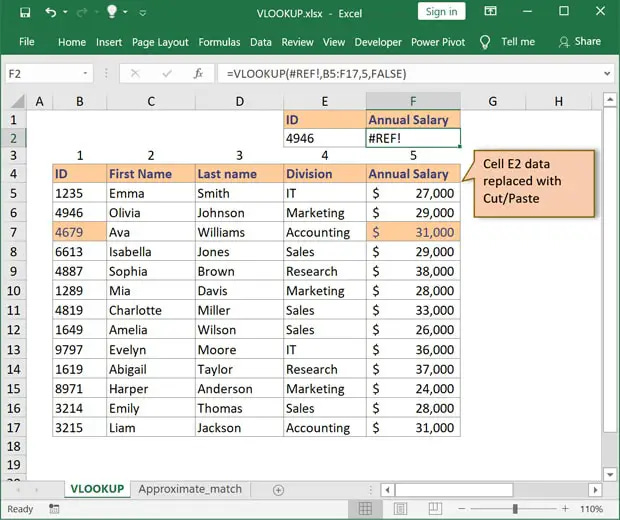This screenshot has height=520, width=620.
Task: Click the Cancel X formula icon
Action: [135, 74]
